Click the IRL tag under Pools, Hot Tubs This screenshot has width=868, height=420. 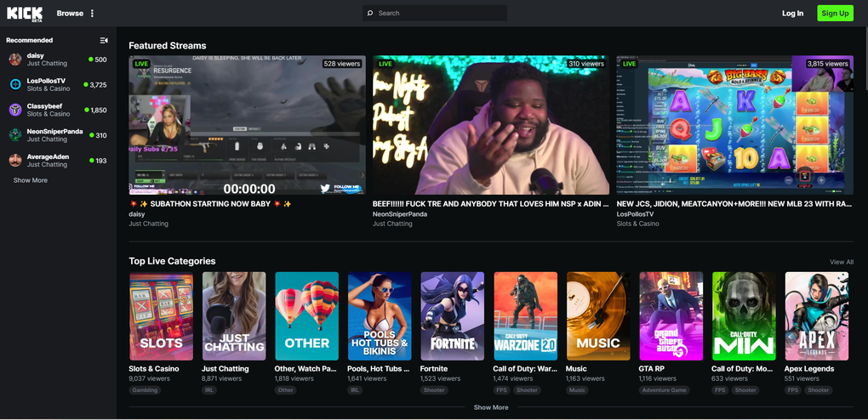pos(355,390)
